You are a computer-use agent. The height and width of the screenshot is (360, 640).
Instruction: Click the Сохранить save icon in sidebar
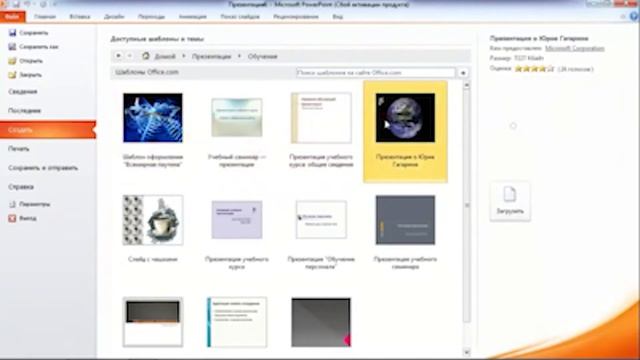point(12,33)
